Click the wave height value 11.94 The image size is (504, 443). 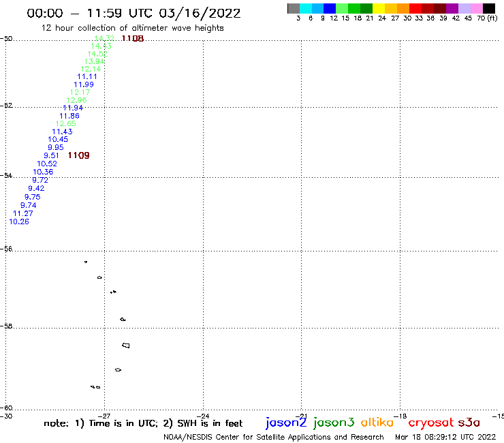[73, 108]
